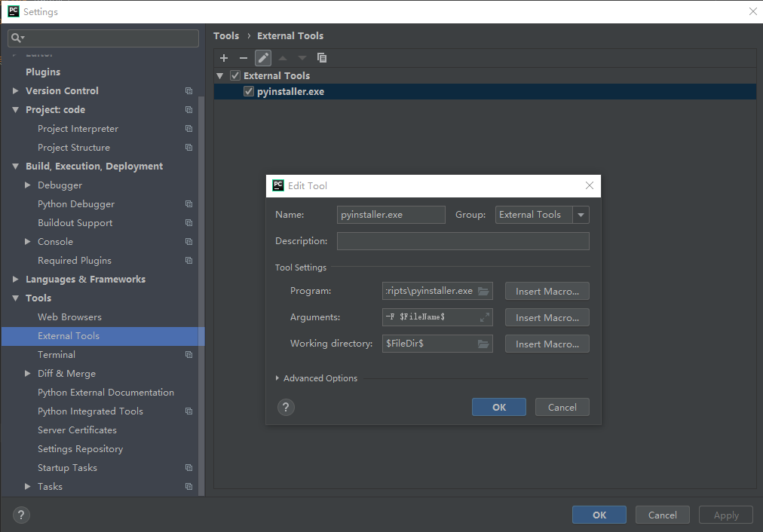
Task: Click search magnifier icon in settings
Action: click(x=17, y=38)
